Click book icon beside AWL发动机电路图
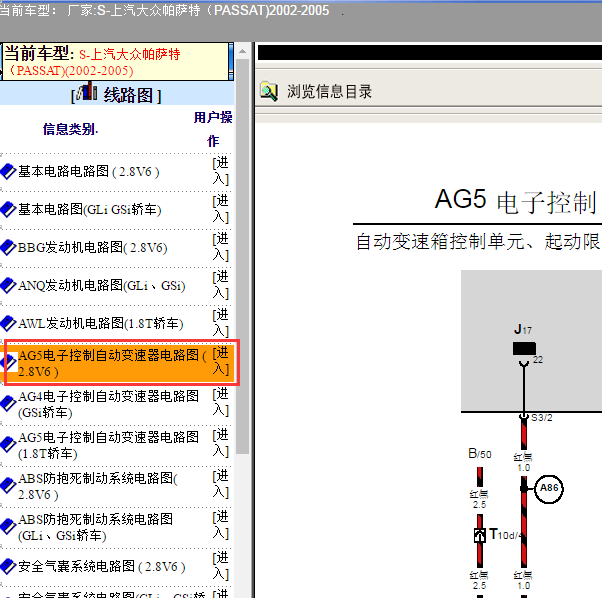This screenshot has height=598, width=602. (x=8, y=324)
